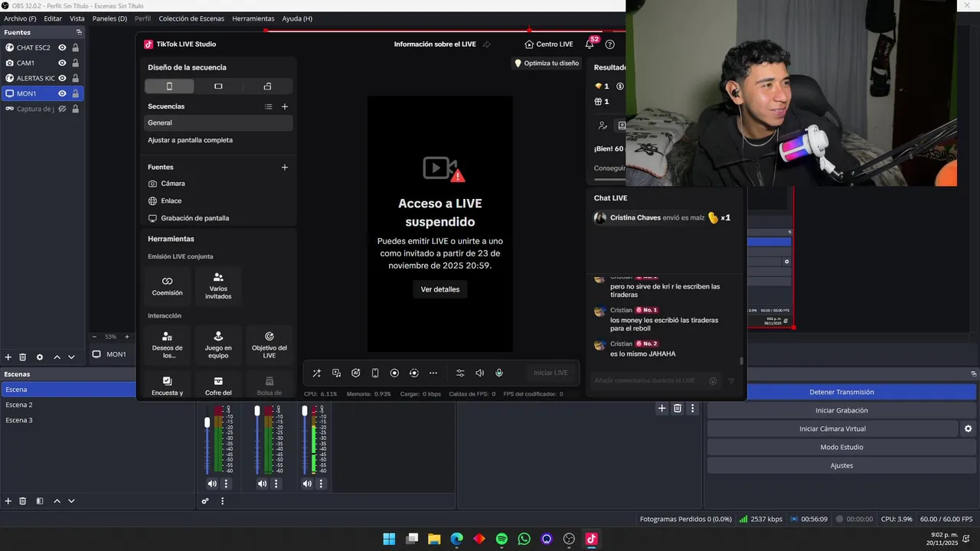Add a new source in Fuentes toolbar
The width and height of the screenshot is (980, 551).
(8, 357)
